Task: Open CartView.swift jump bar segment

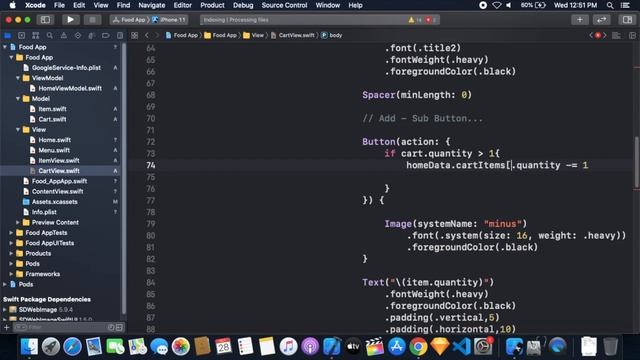Action: [x=293, y=36]
